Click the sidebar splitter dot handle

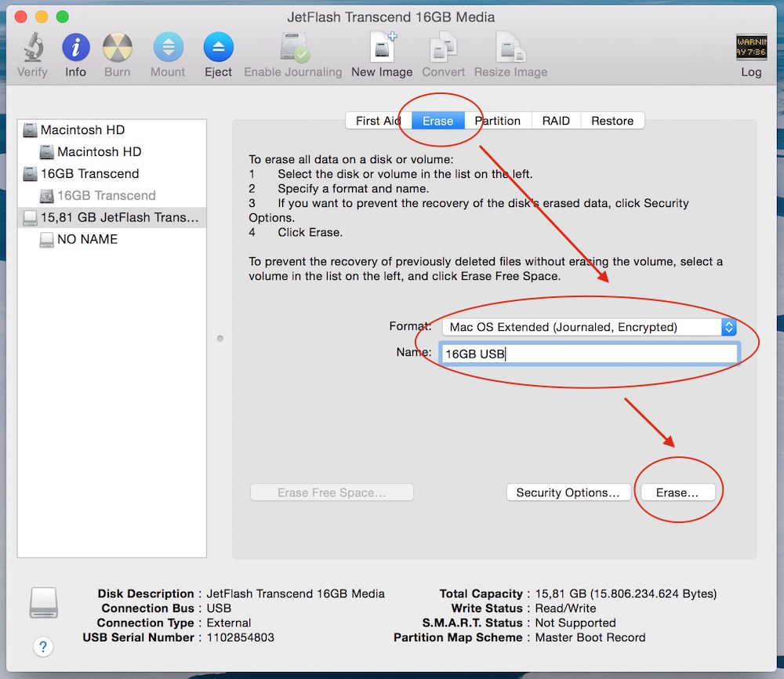[220, 339]
